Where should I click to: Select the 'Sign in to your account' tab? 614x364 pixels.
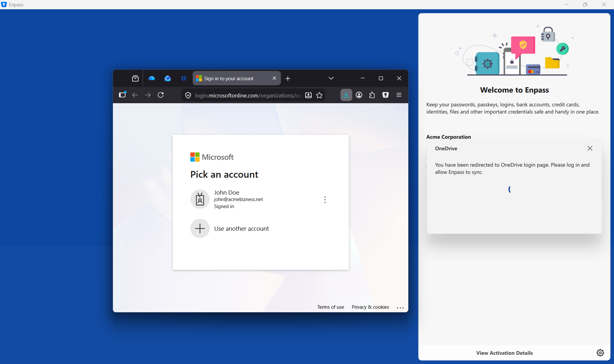coord(237,78)
